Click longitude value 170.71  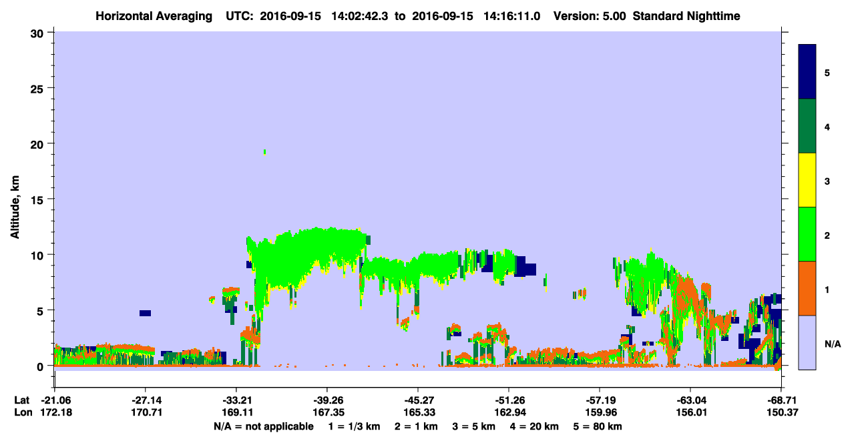(x=145, y=413)
